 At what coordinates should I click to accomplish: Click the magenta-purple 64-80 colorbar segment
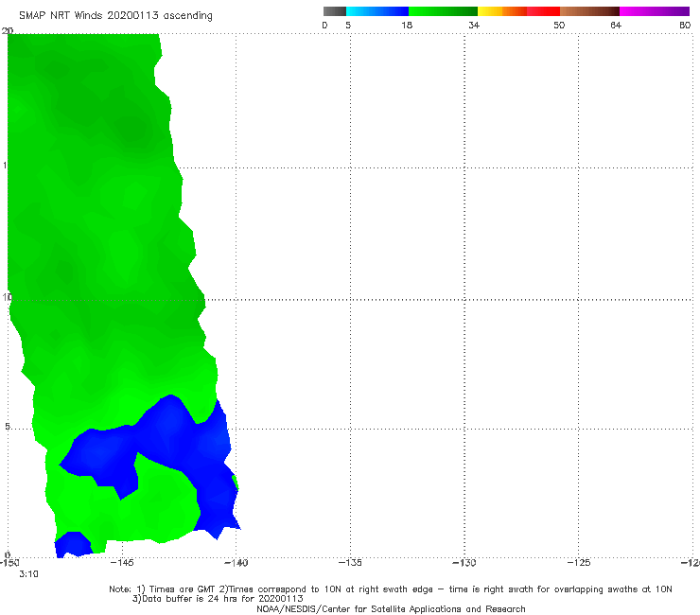pyautogui.click(x=655, y=11)
